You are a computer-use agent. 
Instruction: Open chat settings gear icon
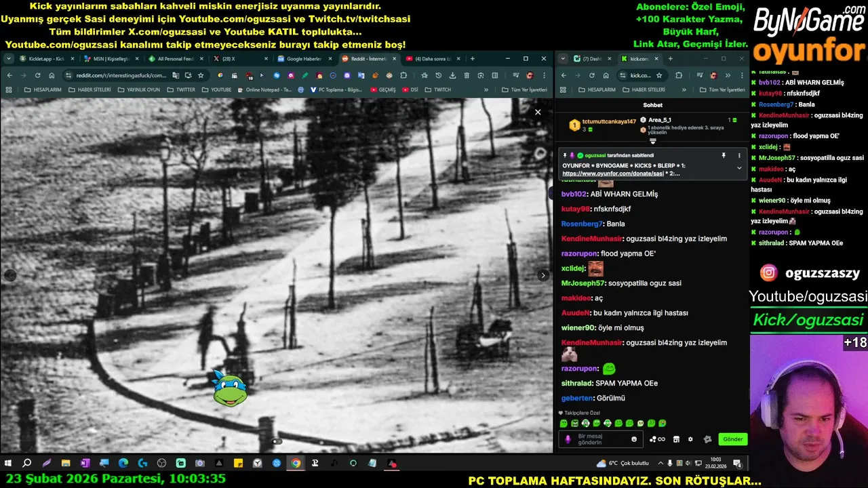(690, 439)
